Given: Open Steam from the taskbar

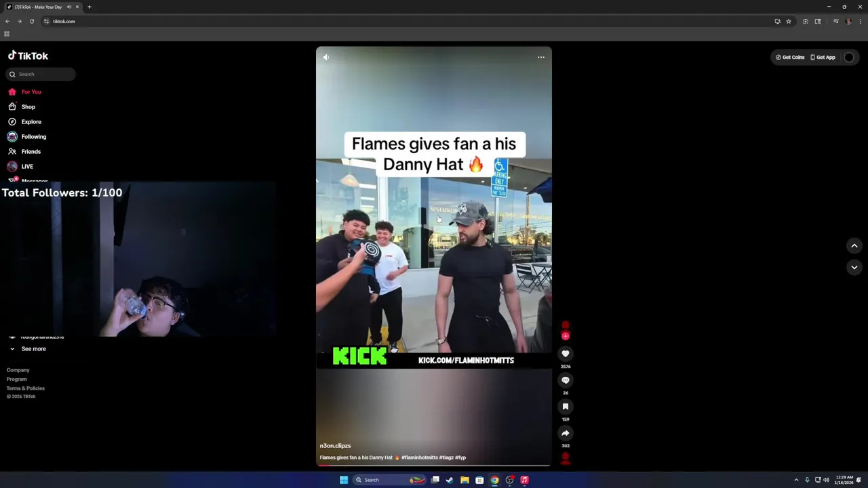Looking at the screenshot, I should [450, 480].
